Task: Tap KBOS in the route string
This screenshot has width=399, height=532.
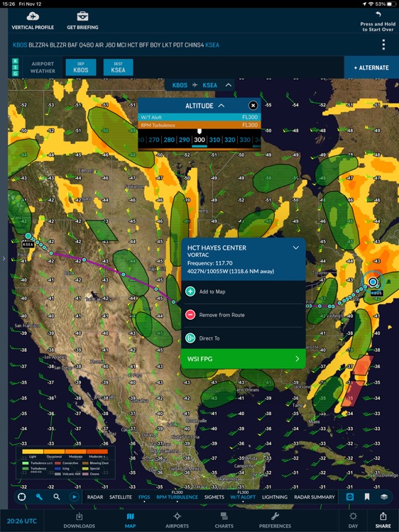Action: pos(20,45)
